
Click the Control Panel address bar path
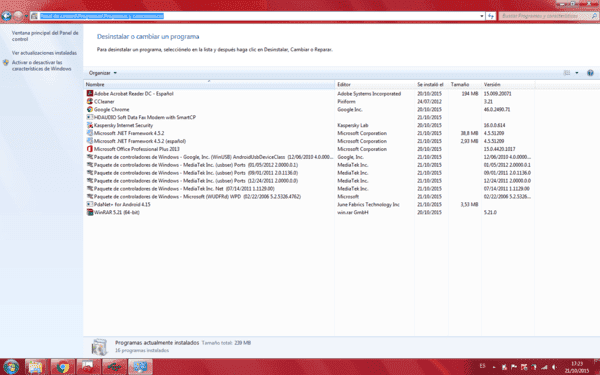click(102, 16)
